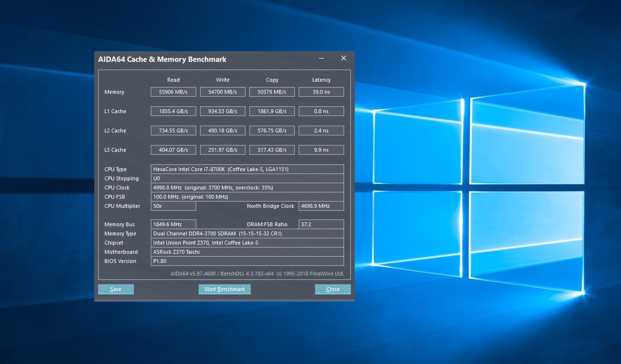Select L2 Cache Latency value 2.4 ns

(x=321, y=130)
